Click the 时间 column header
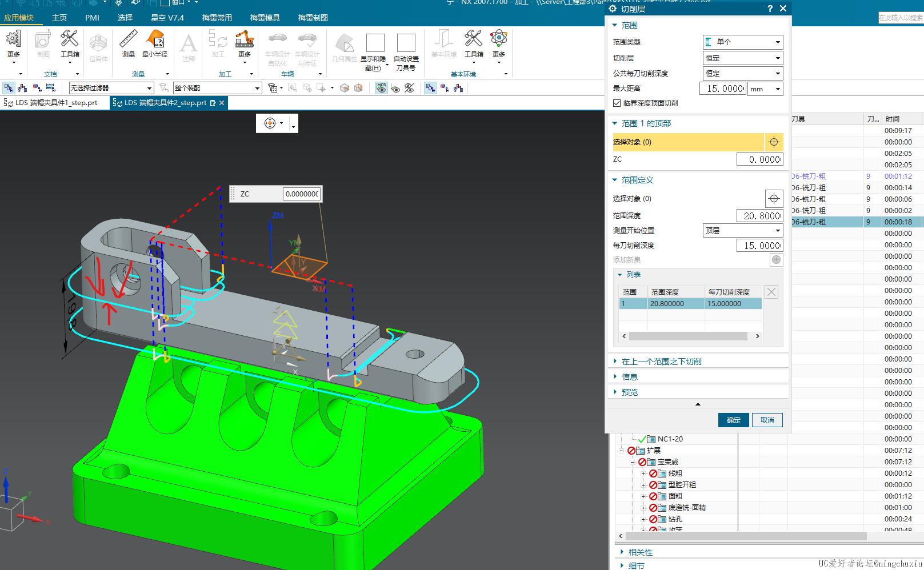This screenshot has height=570, width=924. click(901, 119)
